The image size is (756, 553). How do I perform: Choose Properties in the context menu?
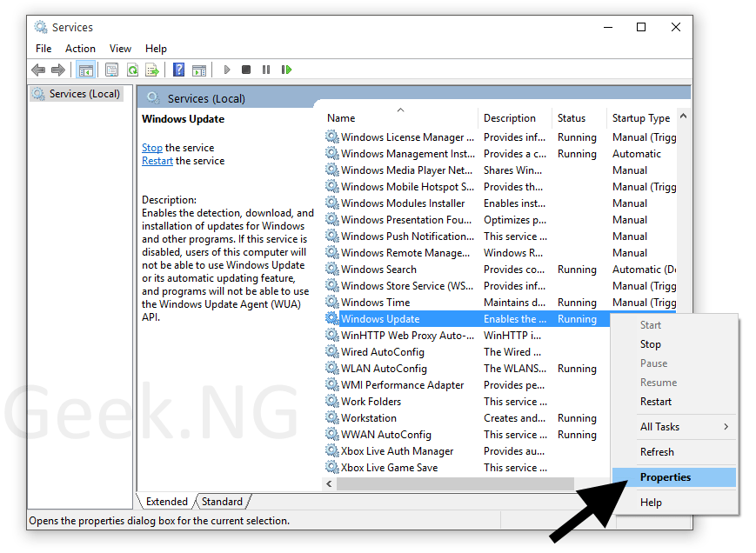pos(674,477)
